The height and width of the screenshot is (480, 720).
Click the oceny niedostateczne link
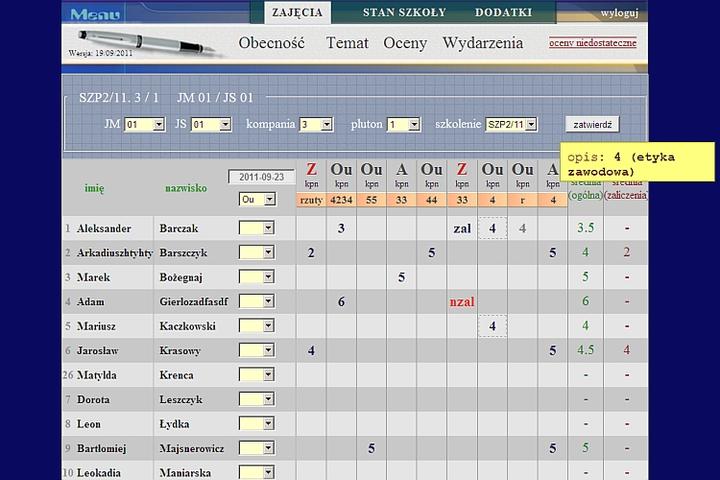pos(592,43)
